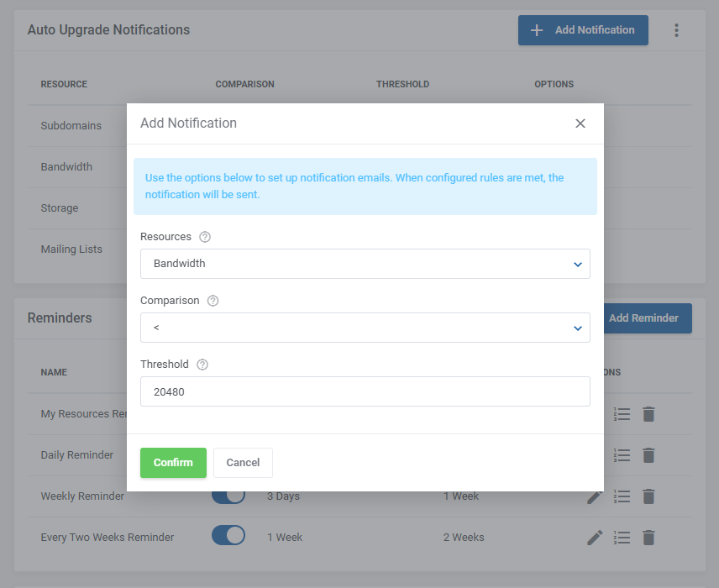Click the Add Reminder button
The height and width of the screenshot is (588, 719).
(x=648, y=318)
